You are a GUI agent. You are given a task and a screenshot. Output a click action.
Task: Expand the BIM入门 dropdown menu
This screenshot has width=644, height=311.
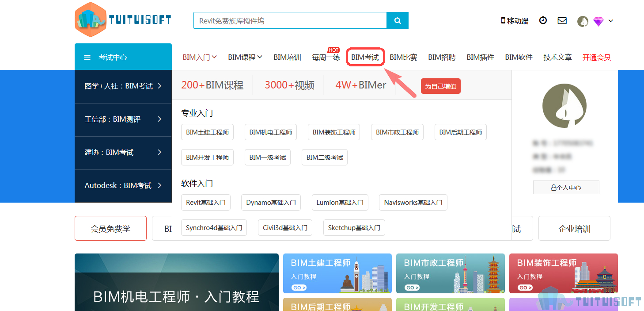200,57
